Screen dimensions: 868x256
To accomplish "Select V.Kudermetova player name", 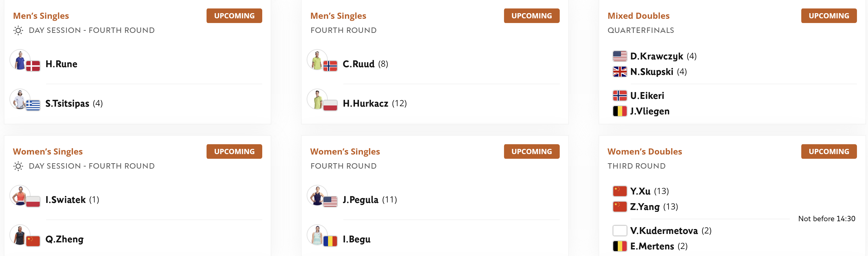I will coord(664,231).
